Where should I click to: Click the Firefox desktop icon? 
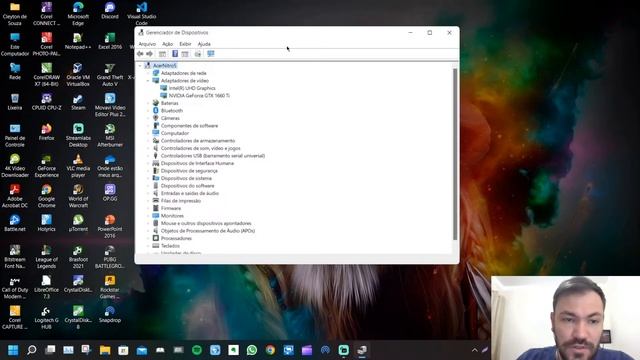(46, 132)
